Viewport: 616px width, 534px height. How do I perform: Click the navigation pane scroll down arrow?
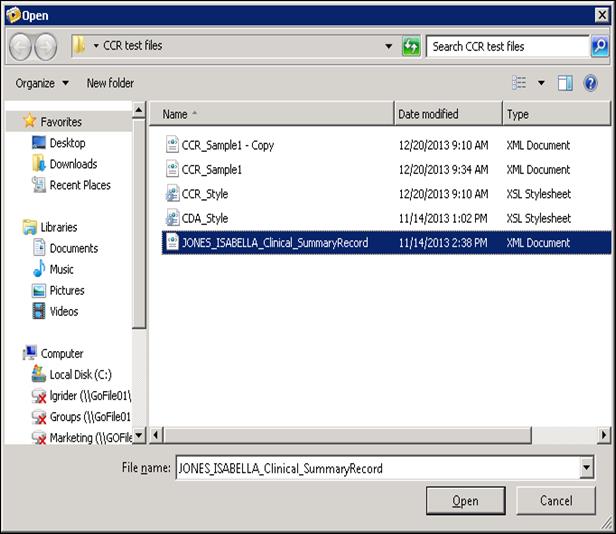point(140,435)
